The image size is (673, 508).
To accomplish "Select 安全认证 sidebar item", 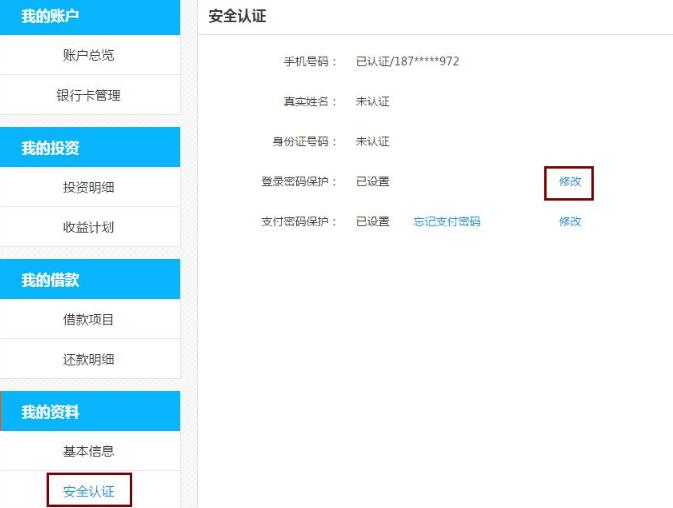I will coord(89,491).
